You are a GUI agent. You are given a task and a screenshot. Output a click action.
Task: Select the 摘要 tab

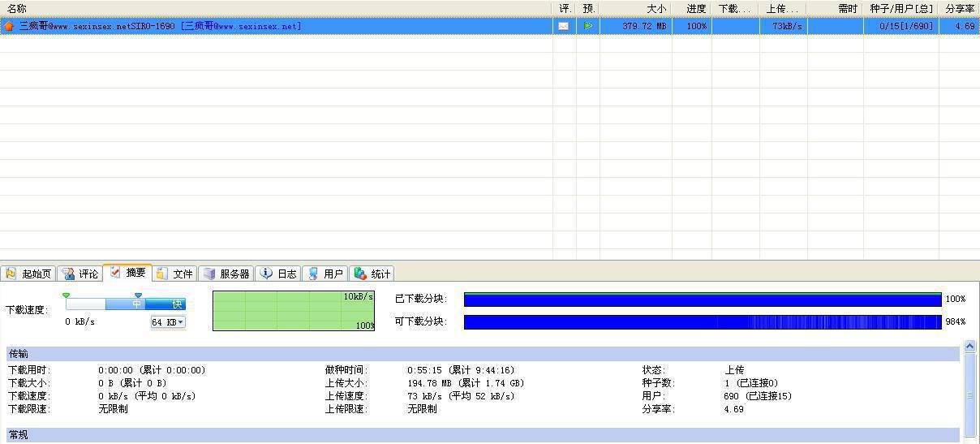tap(127, 272)
